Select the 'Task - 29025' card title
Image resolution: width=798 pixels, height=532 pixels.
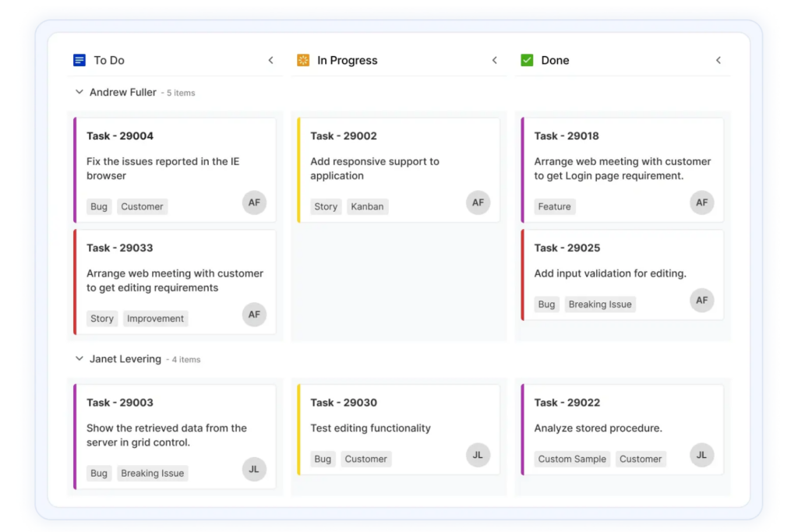coord(567,248)
